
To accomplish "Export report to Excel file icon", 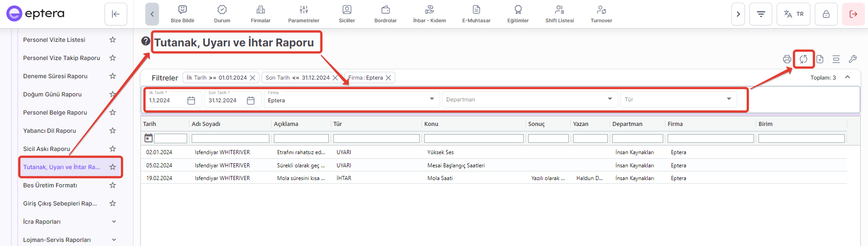I will coord(820,59).
